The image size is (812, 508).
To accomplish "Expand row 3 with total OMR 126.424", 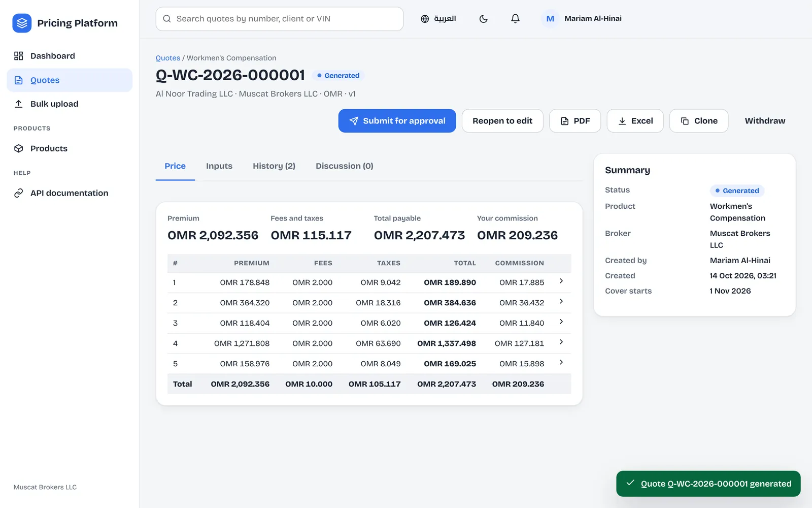I will [561, 322].
